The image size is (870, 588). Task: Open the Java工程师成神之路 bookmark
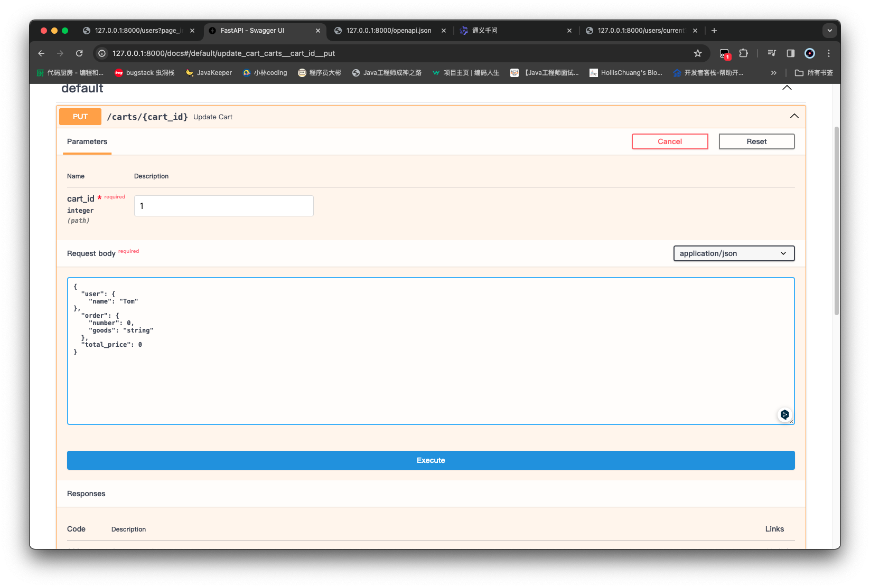point(387,73)
